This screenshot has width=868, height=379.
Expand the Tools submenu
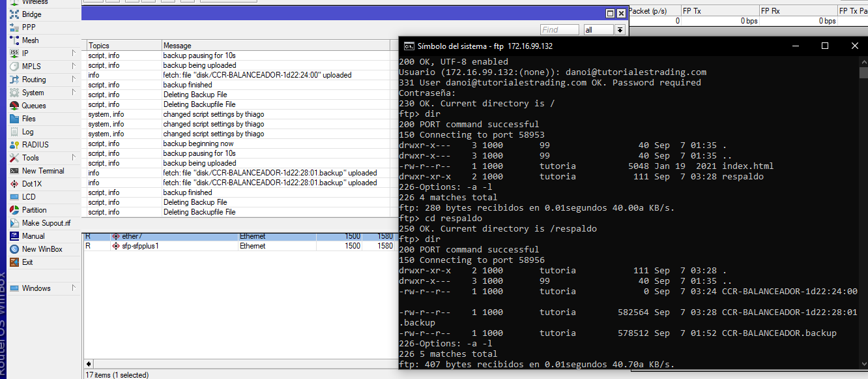pyautogui.click(x=31, y=158)
